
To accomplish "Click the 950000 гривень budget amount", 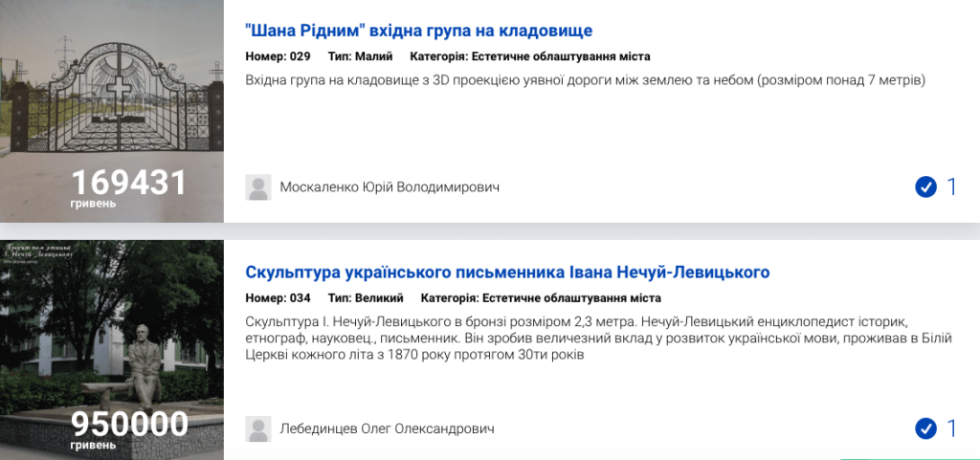I will (128, 426).
